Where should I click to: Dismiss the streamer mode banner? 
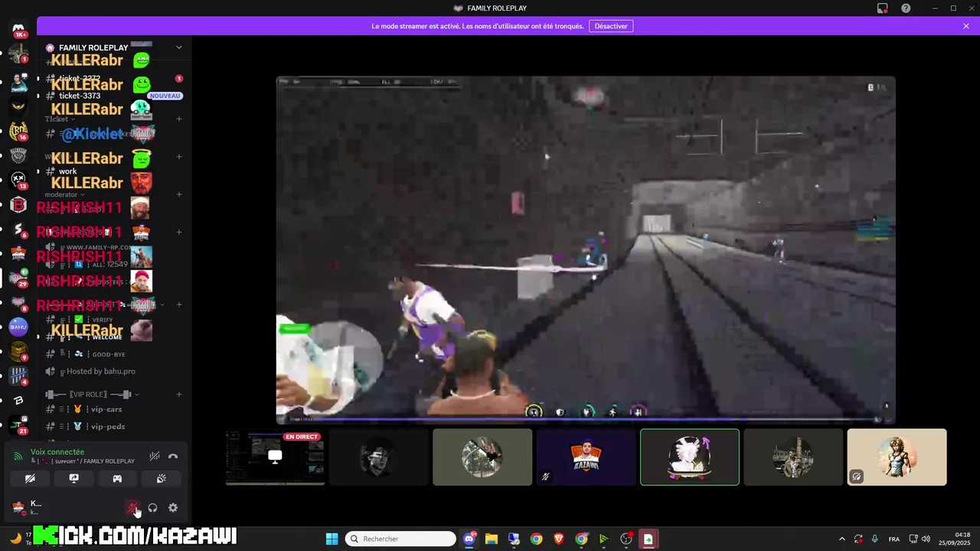tap(966, 26)
